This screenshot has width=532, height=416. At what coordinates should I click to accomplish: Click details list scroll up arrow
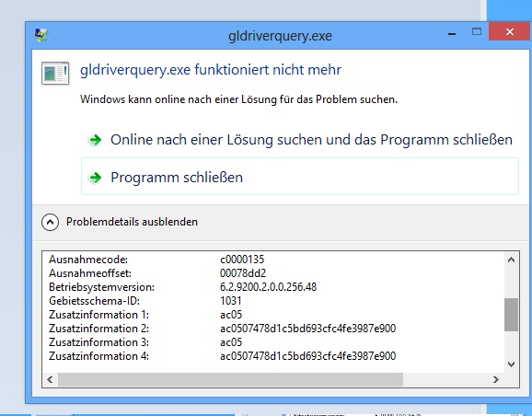click(x=511, y=260)
